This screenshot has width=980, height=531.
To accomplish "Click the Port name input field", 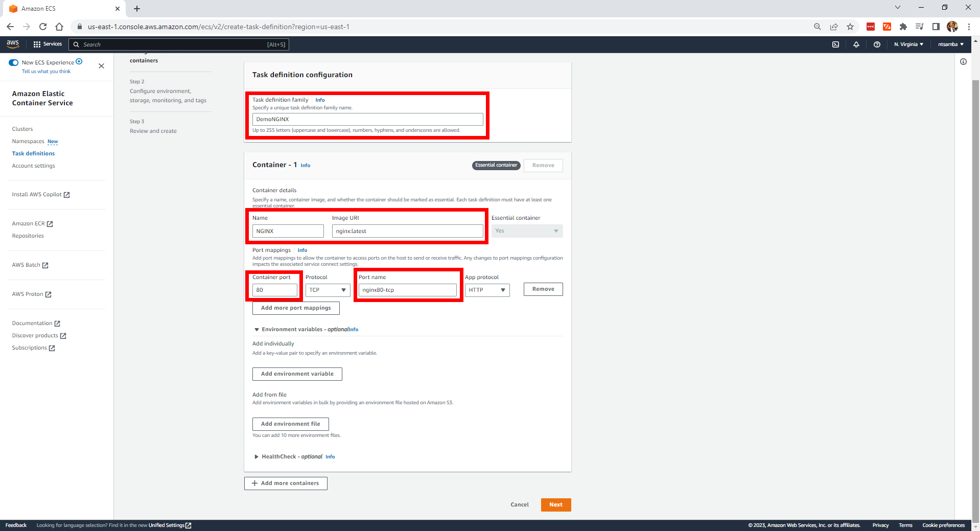I will pyautogui.click(x=407, y=290).
